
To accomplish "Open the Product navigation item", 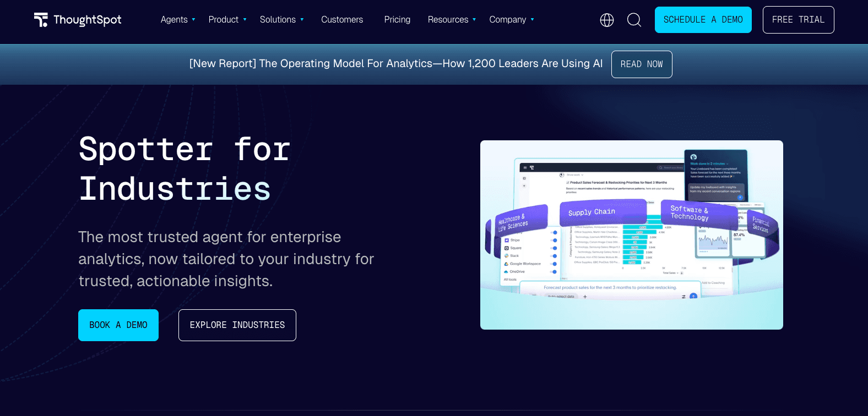I will [224, 20].
